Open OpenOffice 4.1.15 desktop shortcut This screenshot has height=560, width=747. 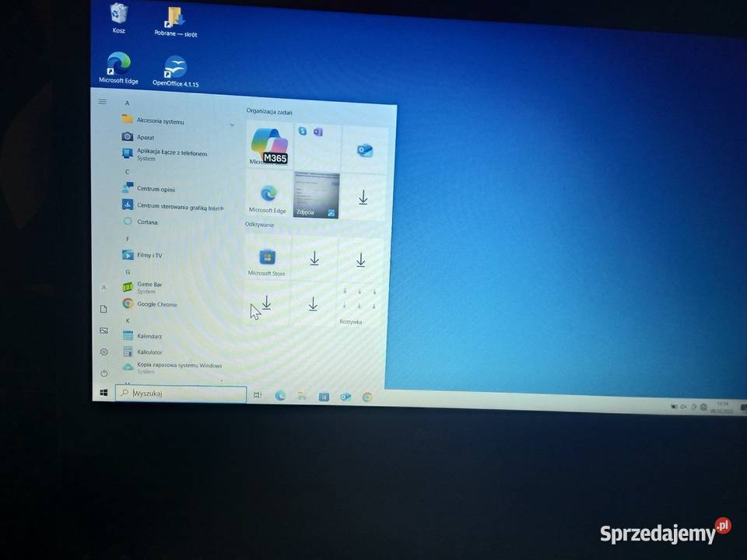coord(175,70)
